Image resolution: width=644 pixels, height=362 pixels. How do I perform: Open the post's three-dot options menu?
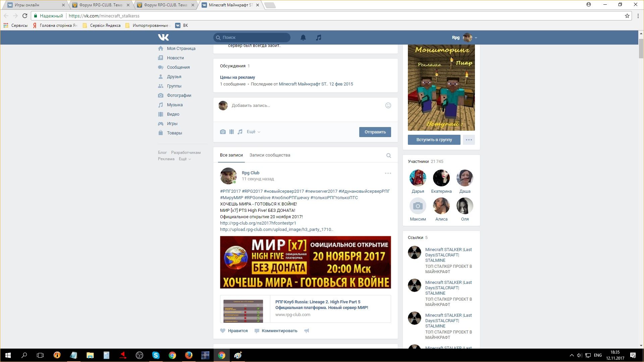[388, 173]
